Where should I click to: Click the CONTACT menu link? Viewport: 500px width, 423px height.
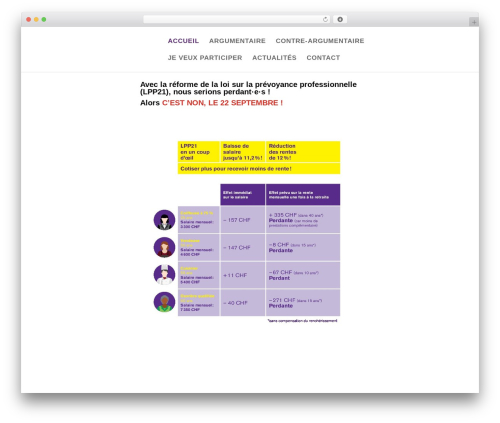click(x=323, y=58)
